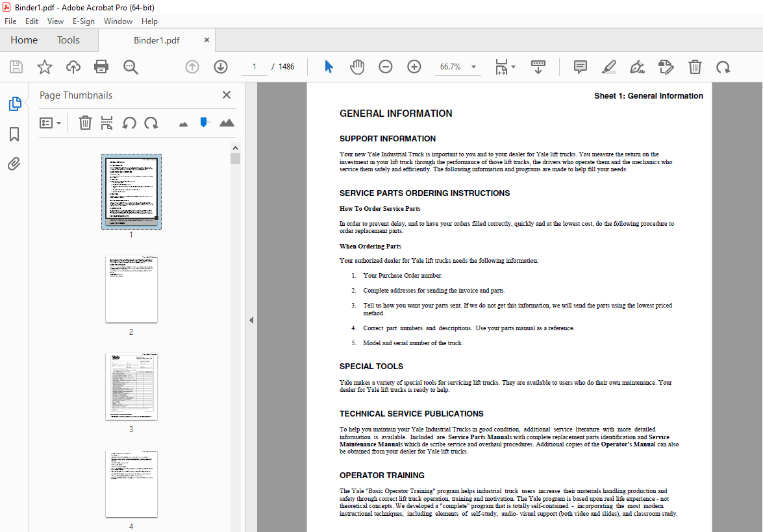This screenshot has width=763, height=532.
Task: Open the Fill & Sign pen tool
Action: pos(638,67)
